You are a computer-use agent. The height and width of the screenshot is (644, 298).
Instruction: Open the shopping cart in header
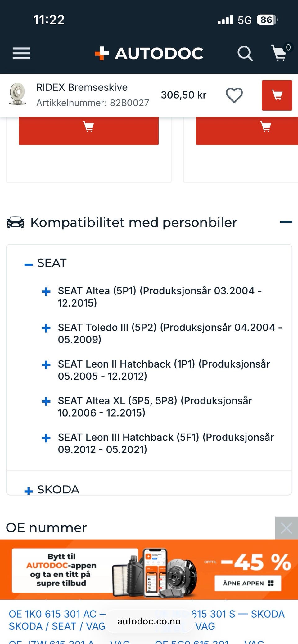coord(279,53)
